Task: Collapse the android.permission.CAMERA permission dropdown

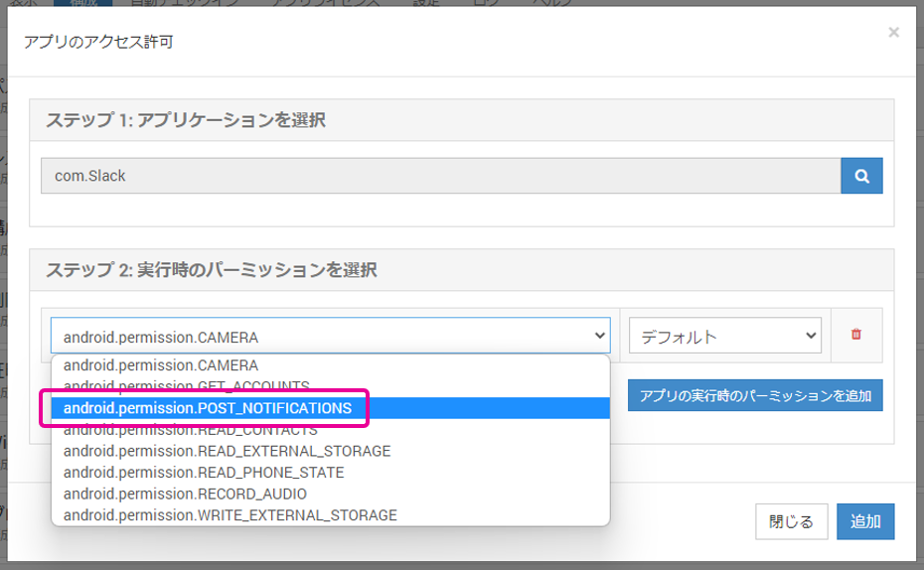Action: (x=330, y=336)
